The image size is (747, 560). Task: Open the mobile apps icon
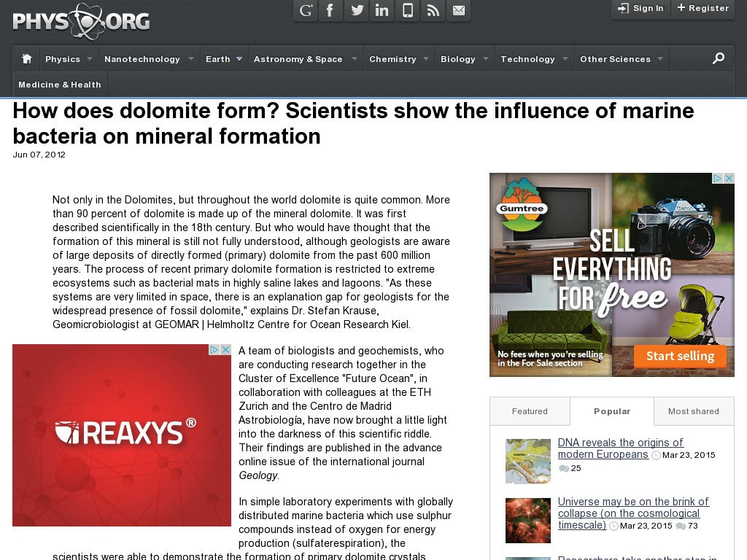tap(407, 10)
